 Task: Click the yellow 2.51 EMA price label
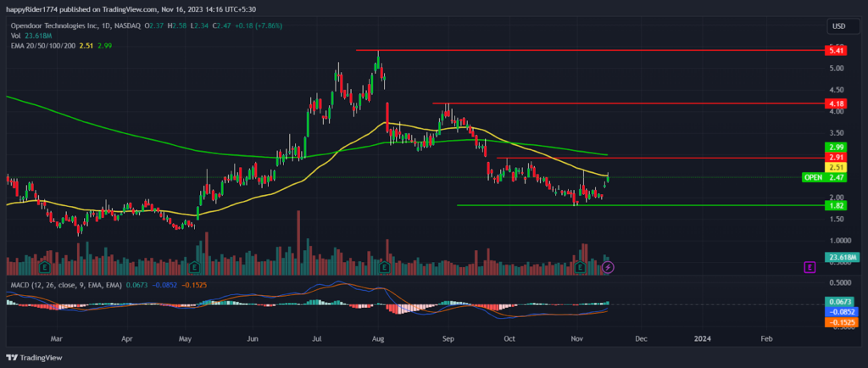coord(834,167)
